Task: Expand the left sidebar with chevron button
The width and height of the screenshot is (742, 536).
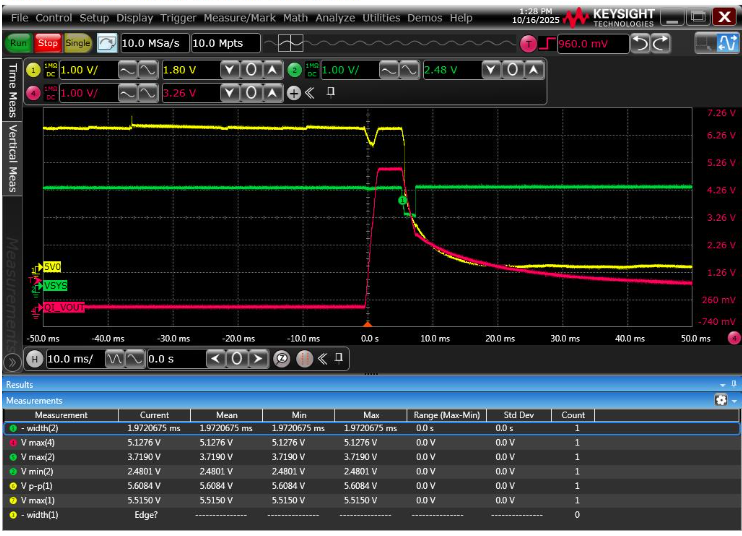Action: 12,363
